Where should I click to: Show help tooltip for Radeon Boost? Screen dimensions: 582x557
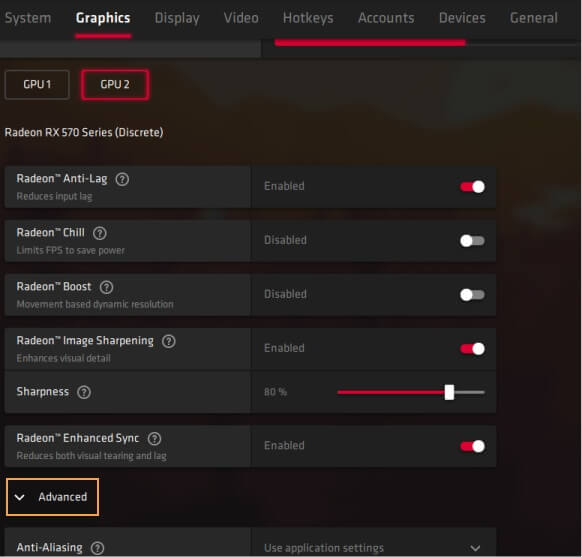click(x=106, y=287)
